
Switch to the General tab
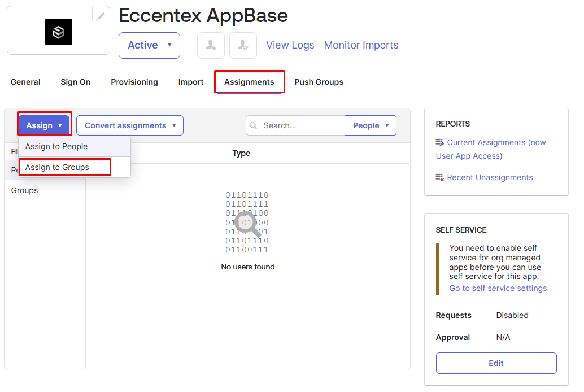25,82
